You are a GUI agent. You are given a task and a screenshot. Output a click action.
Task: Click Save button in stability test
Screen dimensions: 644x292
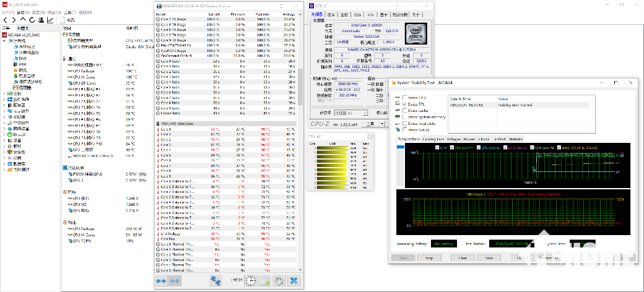click(489, 258)
